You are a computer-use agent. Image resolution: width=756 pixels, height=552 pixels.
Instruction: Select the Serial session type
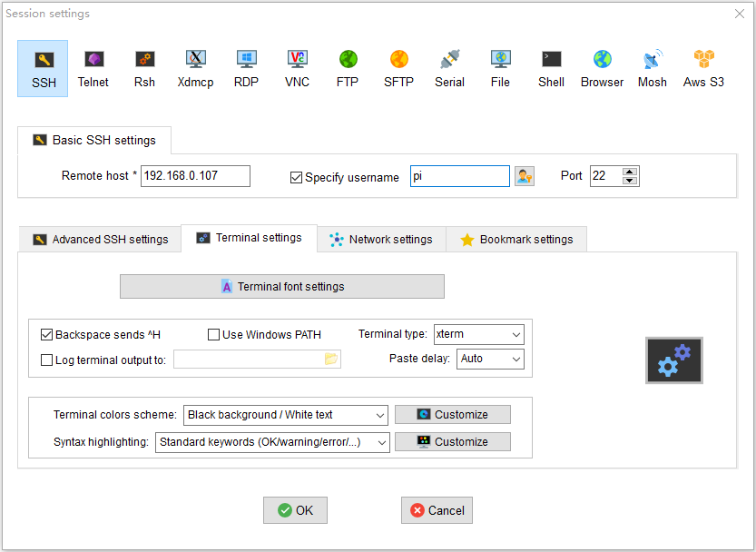point(450,68)
